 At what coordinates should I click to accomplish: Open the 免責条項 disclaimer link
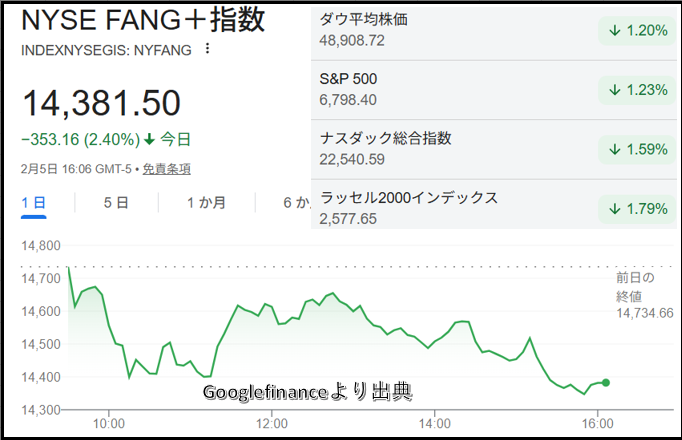click(x=166, y=169)
